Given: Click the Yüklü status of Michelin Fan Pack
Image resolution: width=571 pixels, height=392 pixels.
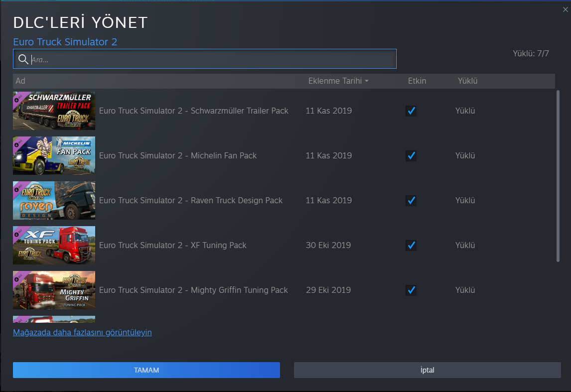Looking at the screenshot, I should 465,155.
